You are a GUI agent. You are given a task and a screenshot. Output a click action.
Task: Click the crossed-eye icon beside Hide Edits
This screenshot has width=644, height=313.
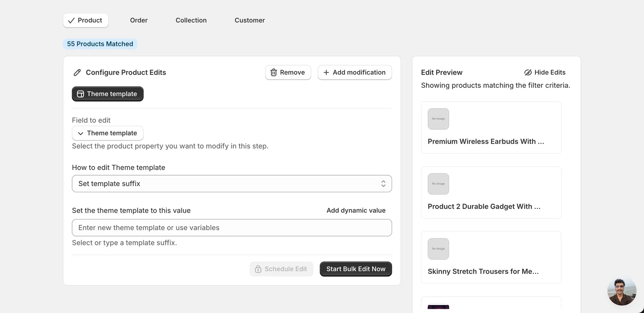528,73
